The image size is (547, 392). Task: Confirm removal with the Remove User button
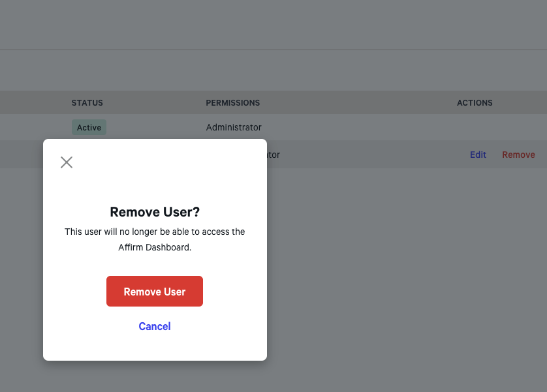click(x=155, y=291)
